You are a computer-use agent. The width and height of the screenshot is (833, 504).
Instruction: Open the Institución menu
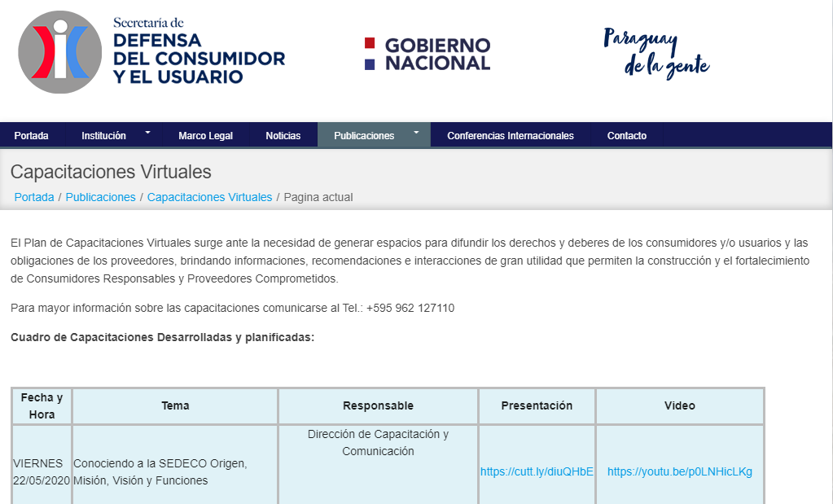pyautogui.click(x=103, y=135)
